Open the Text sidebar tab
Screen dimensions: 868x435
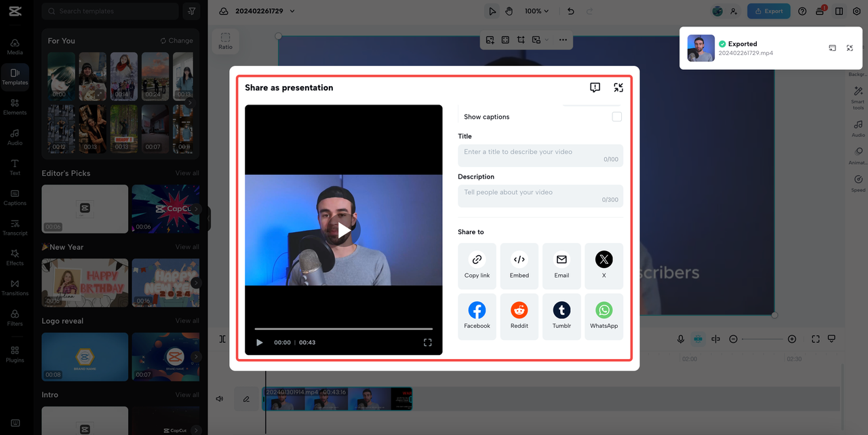tap(15, 167)
